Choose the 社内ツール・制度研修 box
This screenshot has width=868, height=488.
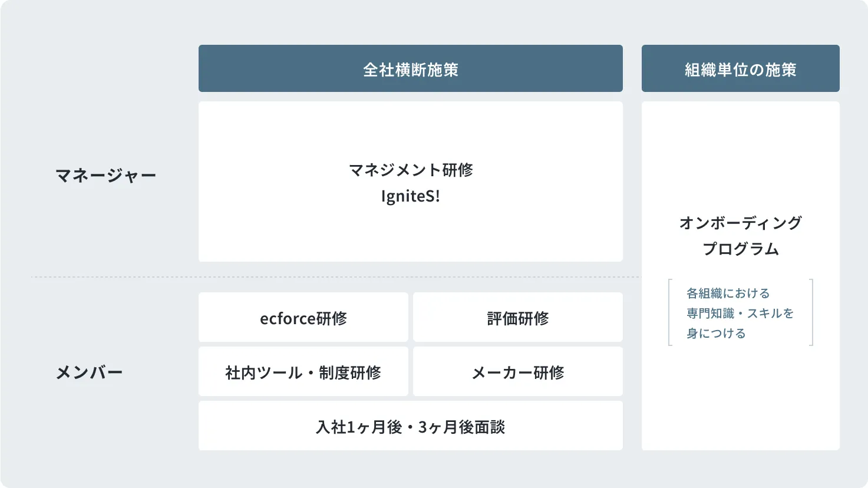[x=303, y=372]
